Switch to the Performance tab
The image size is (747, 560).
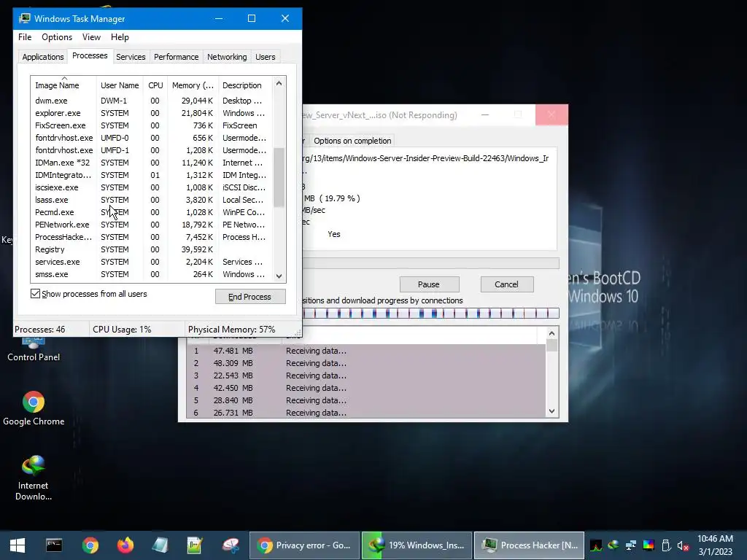point(176,57)
